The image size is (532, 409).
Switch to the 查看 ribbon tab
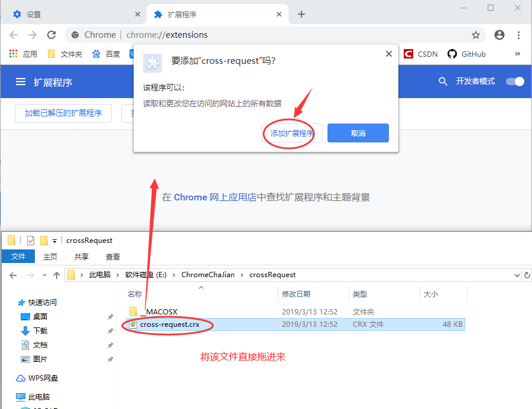click(112, 257)
